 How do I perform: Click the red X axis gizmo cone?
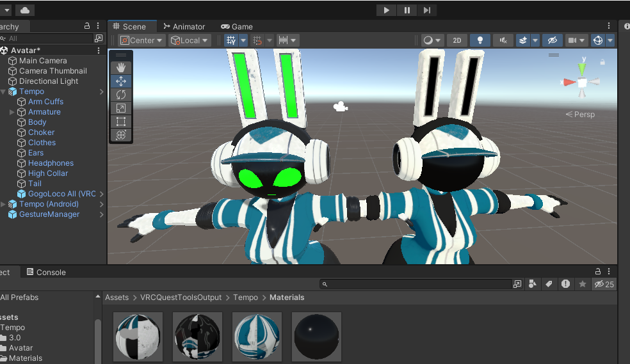point(569,83)
